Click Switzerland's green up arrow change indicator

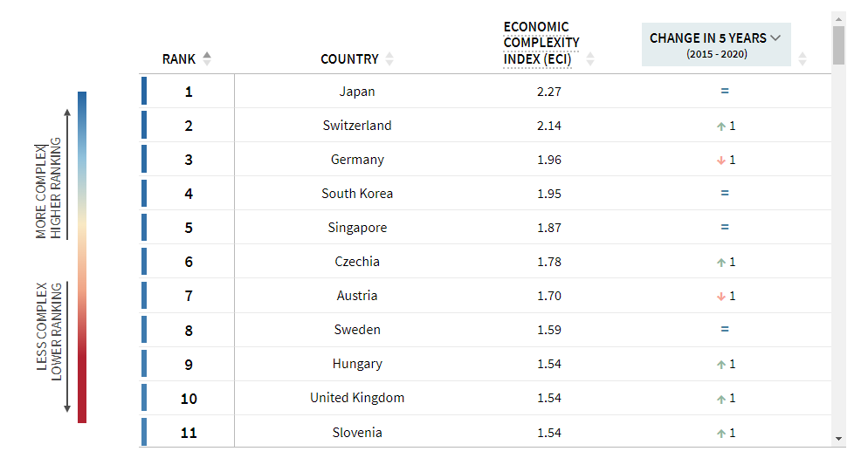click(720, 127)
